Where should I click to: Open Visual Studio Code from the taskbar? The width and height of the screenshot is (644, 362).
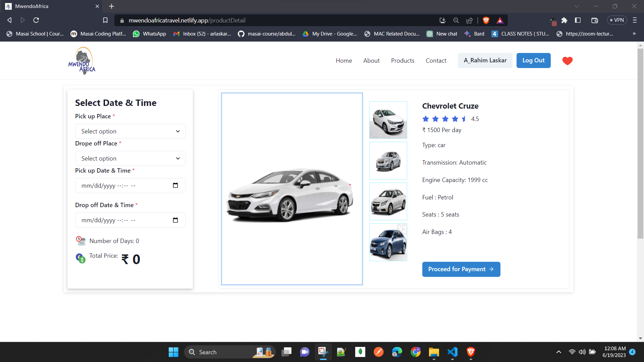pos(452,352)
